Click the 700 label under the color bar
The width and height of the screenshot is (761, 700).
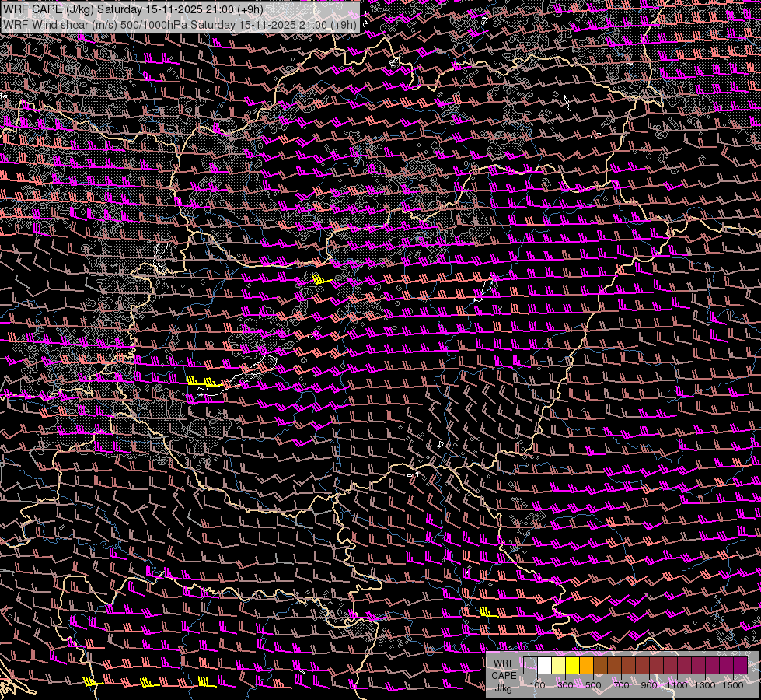(621, 685)
